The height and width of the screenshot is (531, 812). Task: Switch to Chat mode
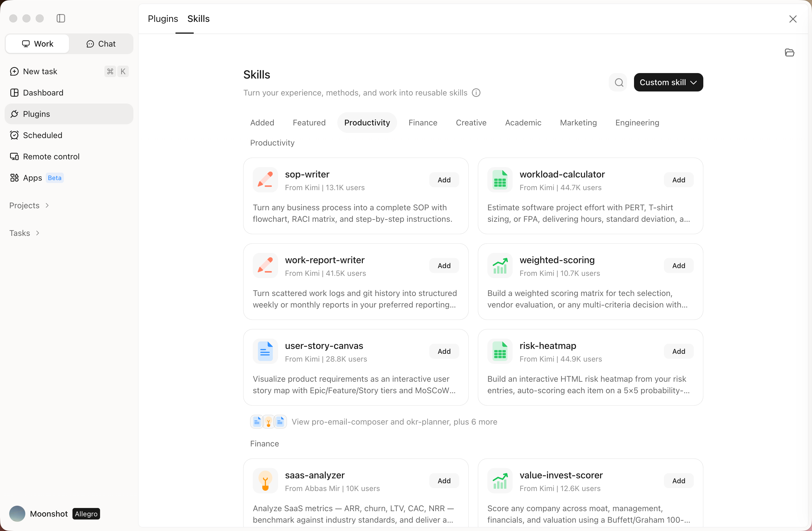101,44
